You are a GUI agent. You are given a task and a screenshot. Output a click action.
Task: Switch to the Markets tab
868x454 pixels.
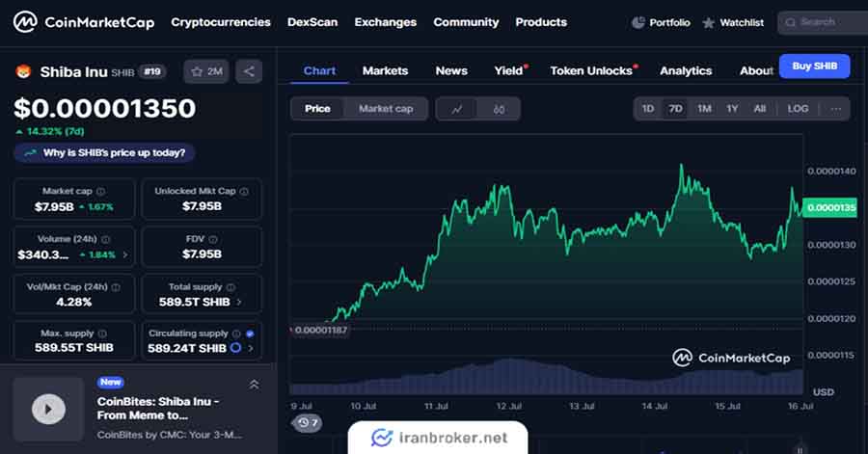coord(385,70)
